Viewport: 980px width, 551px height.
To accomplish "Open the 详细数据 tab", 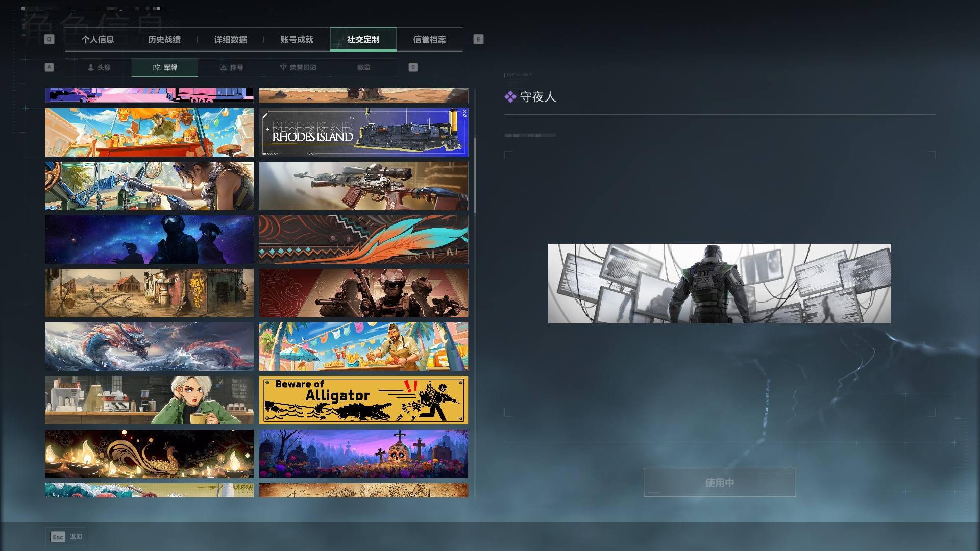I will [231, 39].
